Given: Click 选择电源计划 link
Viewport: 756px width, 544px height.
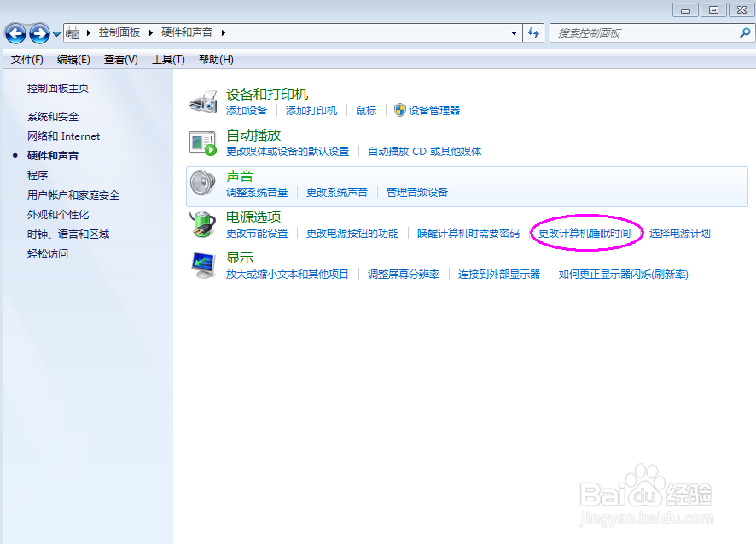Looking at the screenshot, I should [x=680, y=234].
